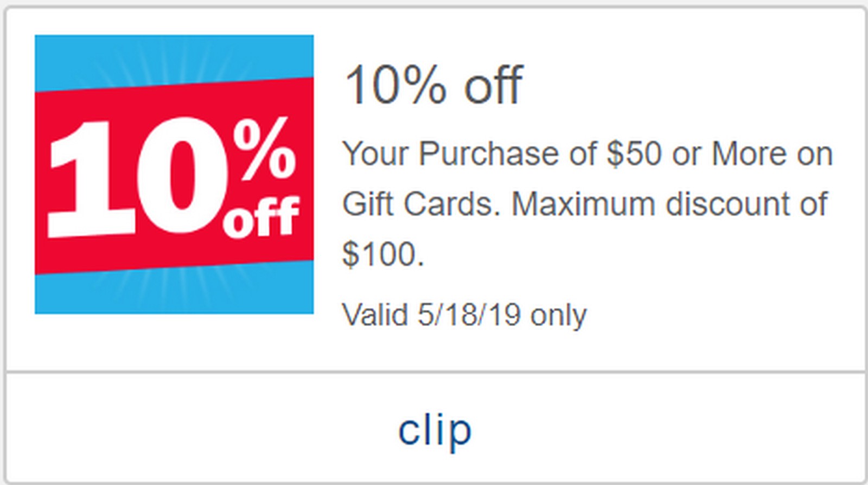Screen dimensions: 868x485
Task: Click the date "5/18/19"
Action: 469,315
